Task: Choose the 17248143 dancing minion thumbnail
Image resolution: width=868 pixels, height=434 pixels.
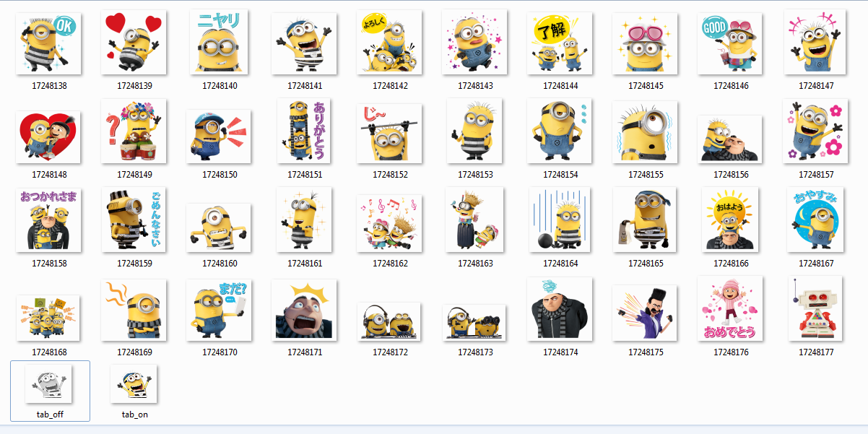Action: pyautogui.click(x=475, y=41)
